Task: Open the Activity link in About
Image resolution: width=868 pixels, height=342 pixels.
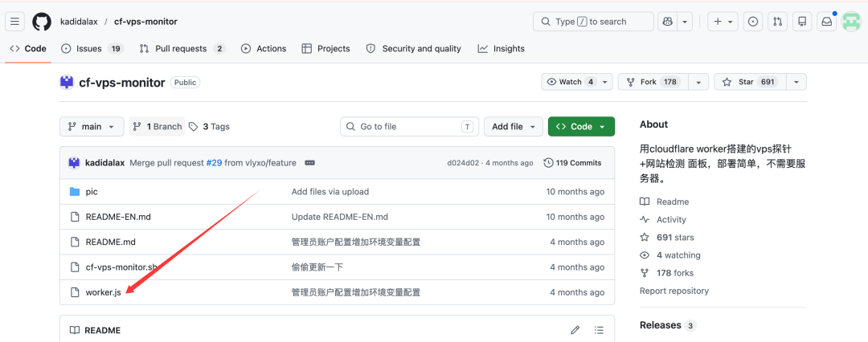Action: click(x=662, y=220)
